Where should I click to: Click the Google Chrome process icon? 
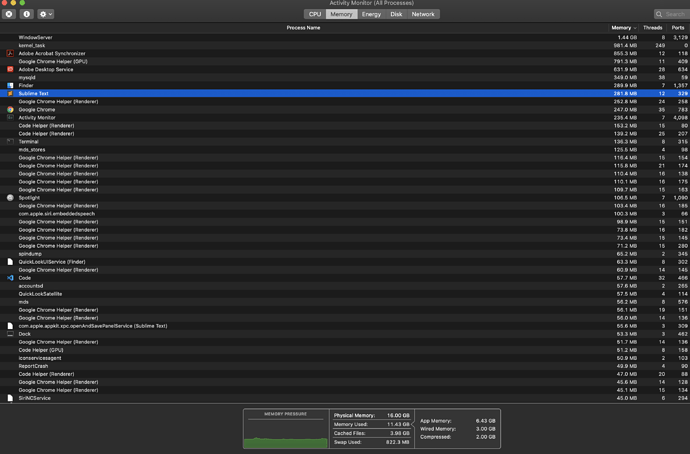tap(10, 110)
